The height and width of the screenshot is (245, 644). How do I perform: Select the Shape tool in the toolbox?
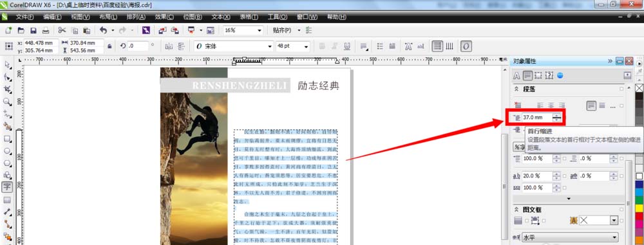tap(7, 77)
